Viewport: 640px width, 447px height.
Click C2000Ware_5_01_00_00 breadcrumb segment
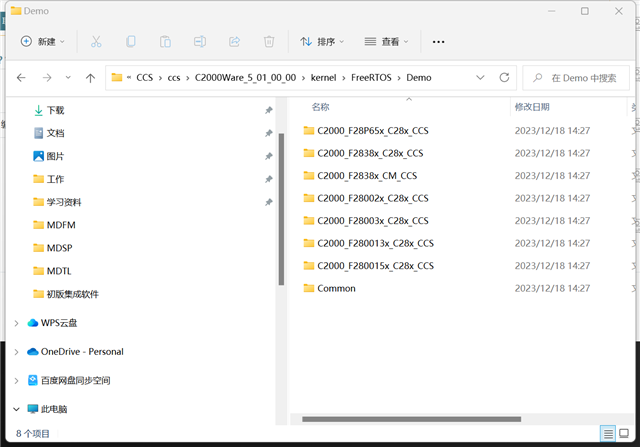pyautogui.click(x=245, y=78)
